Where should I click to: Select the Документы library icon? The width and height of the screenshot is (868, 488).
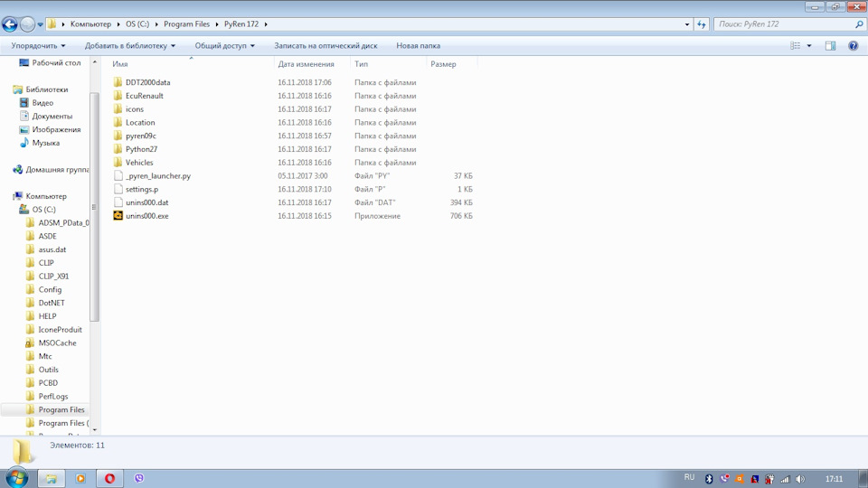pos(24,117)
